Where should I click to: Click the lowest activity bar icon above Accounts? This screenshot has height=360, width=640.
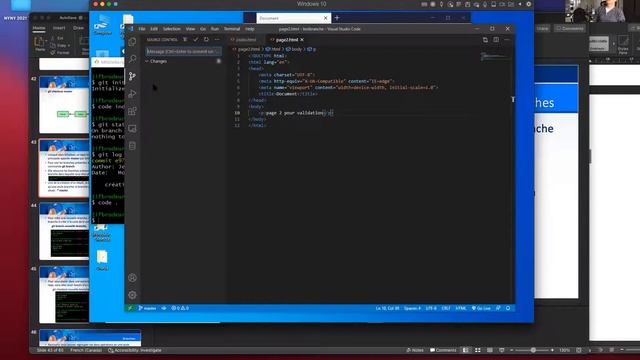tap(132, 146)
